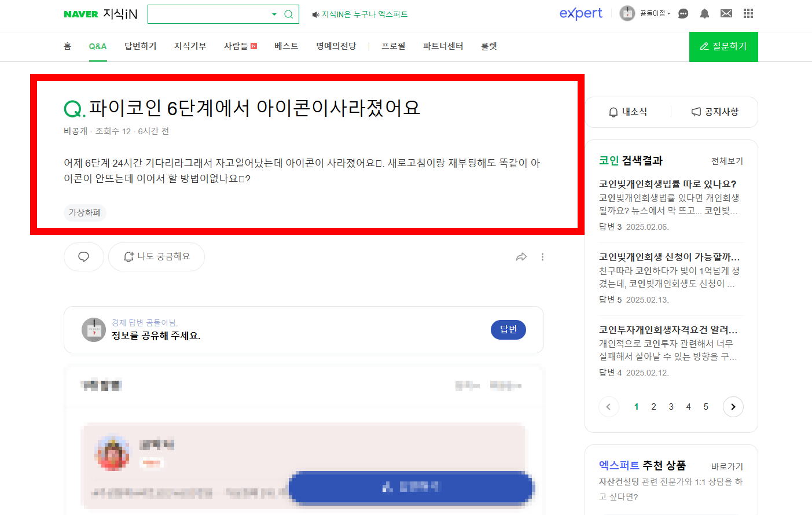The width and height of the screenshot is (812, 515).
Task: Open the 지식기부 tab
Action: click(x=190, y=46)
